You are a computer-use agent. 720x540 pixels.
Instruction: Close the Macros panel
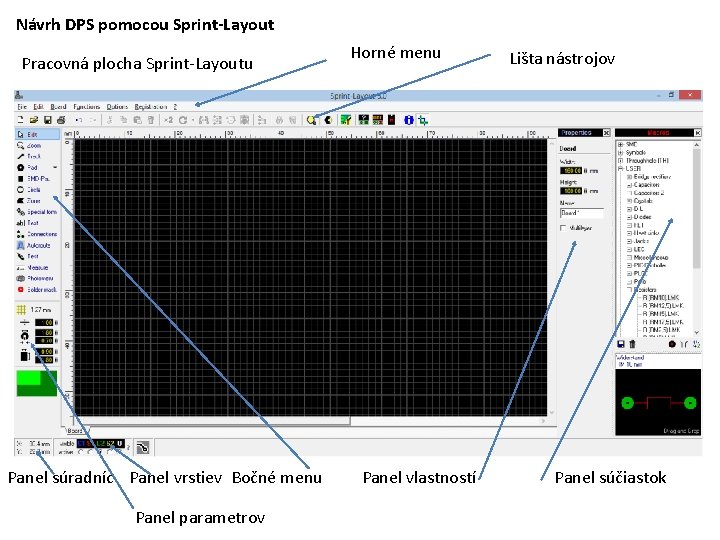[x=698, y=133]
